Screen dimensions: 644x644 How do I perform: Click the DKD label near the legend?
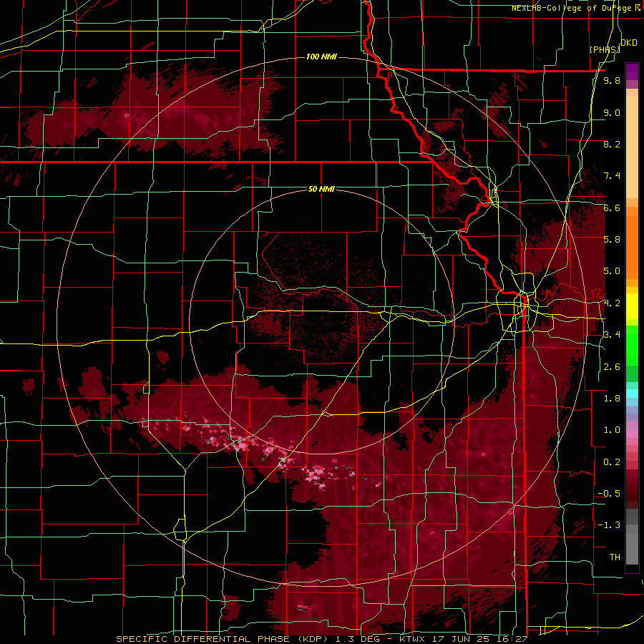click(629, 43)
